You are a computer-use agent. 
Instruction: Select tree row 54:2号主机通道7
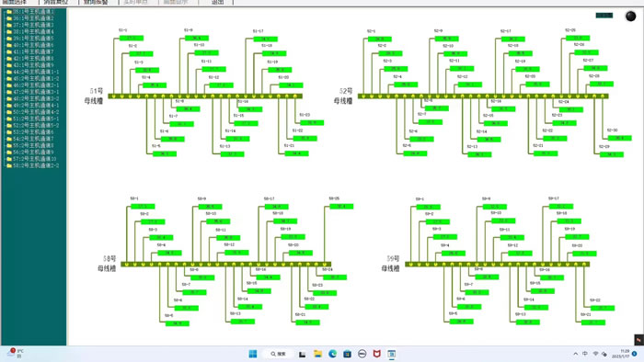[x=30, y=139]
